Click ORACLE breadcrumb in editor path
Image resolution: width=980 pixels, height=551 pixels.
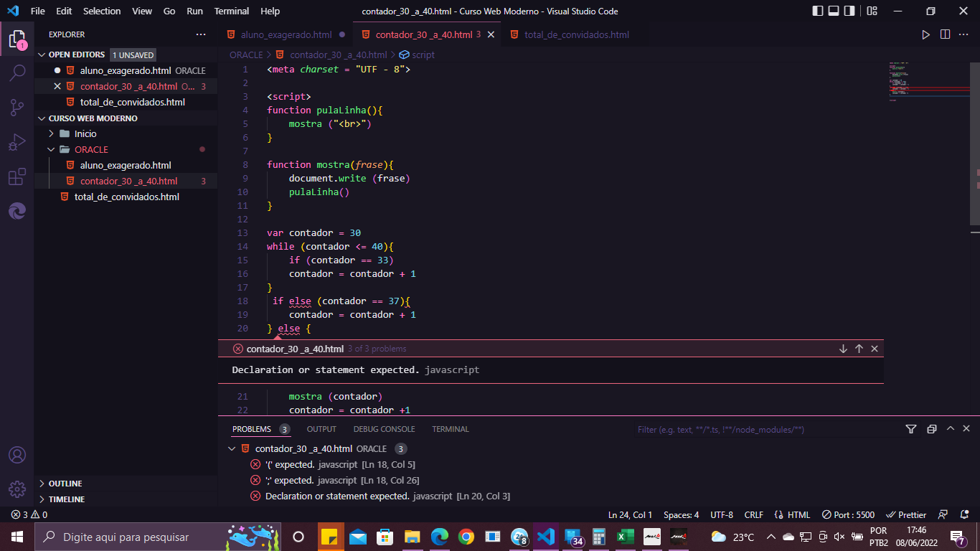[246, 55]
